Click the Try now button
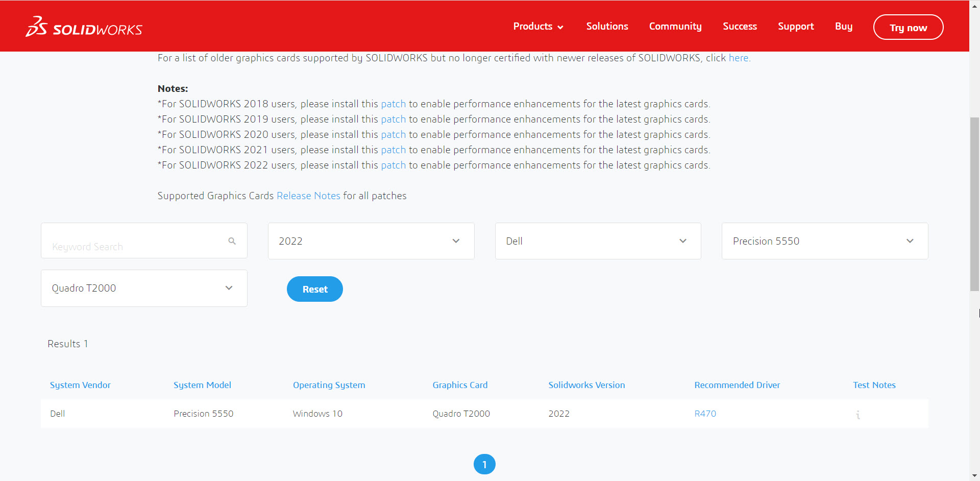 pos(908,27)
